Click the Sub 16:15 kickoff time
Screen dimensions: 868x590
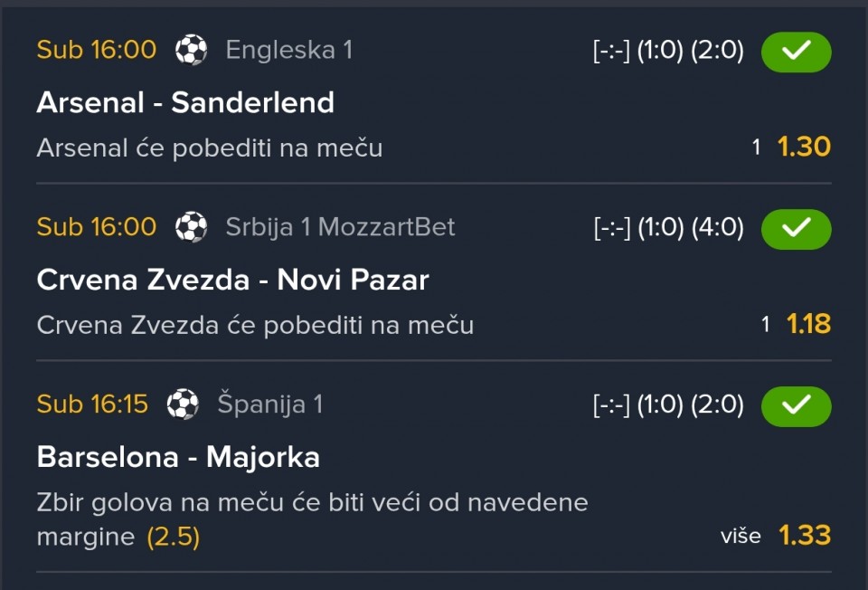coord(92,404)
